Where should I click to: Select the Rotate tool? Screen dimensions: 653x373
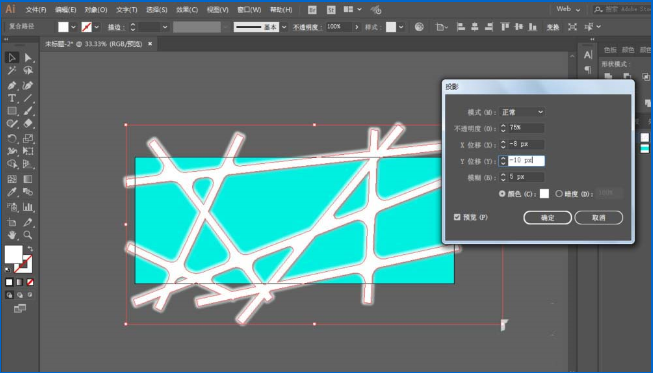pos(12,139)
